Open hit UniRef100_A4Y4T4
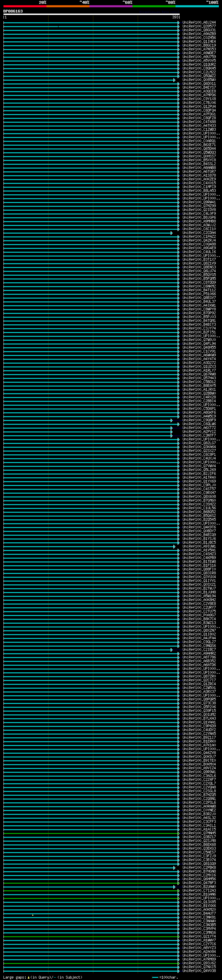Viewport: 222px width, 980px height. point(199,359)
